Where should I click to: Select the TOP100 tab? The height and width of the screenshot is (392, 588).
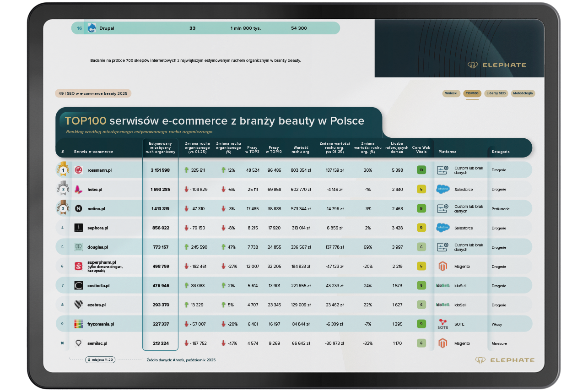[x=472, y=93]
